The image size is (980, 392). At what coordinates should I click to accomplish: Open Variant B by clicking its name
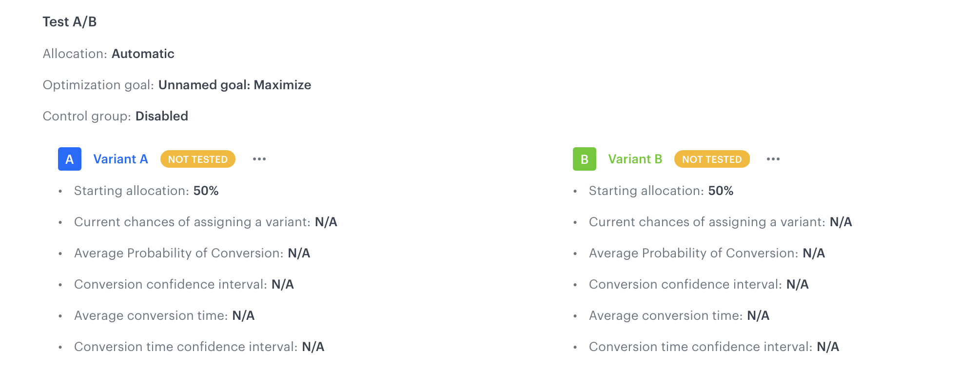pyautogui.click(x=635, y=159)
